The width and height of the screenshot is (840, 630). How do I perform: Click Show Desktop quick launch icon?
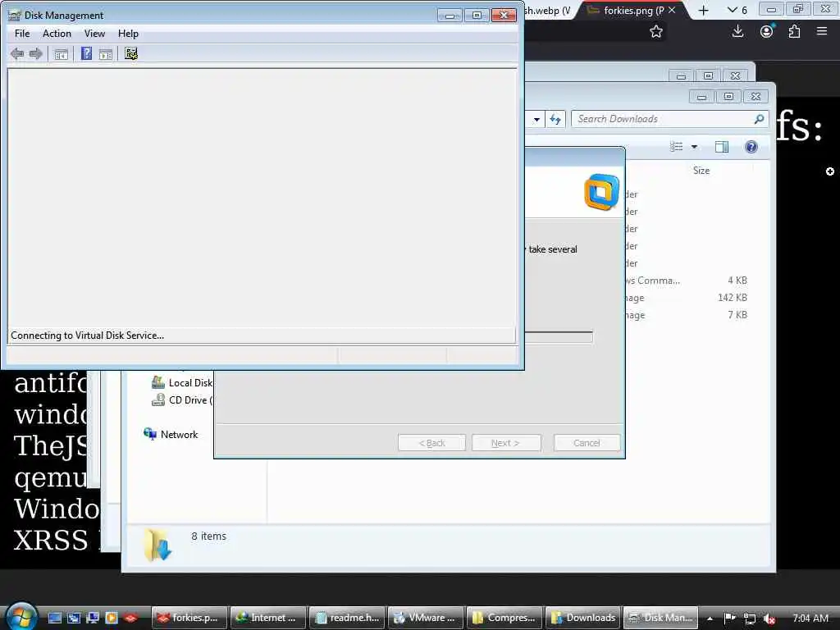pos(55,618)
